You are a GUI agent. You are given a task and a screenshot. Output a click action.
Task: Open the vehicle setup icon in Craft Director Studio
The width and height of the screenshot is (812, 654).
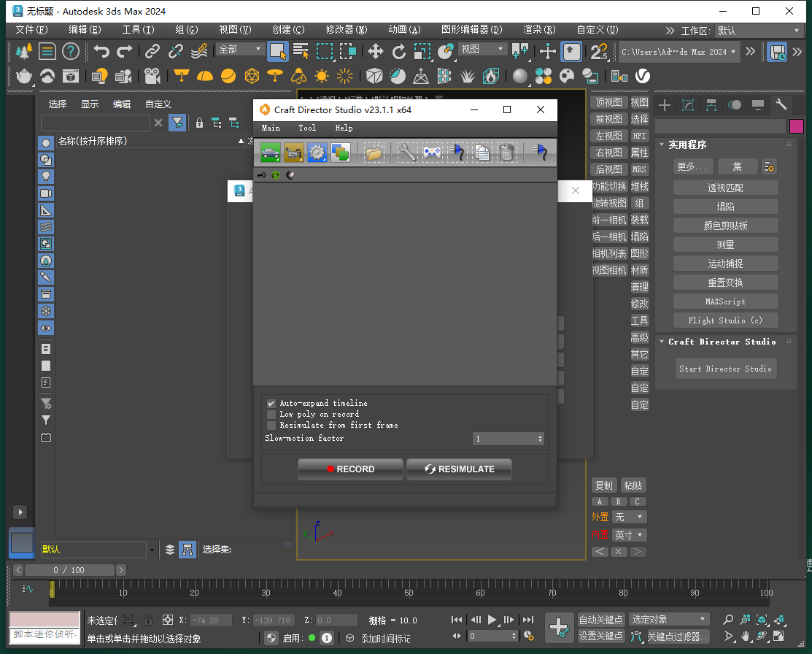(270, 152)
